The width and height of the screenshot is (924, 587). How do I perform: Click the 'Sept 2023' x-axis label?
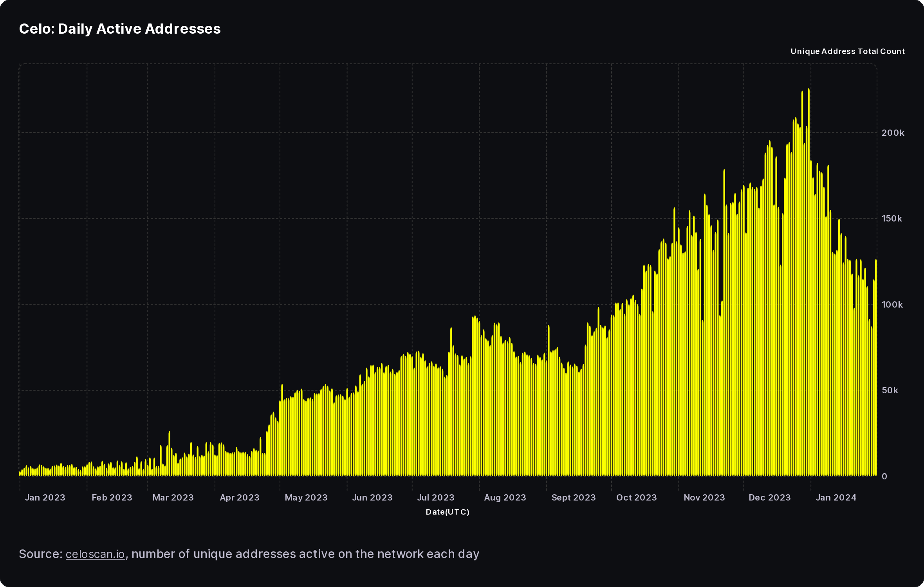click(x=574, y=497)
